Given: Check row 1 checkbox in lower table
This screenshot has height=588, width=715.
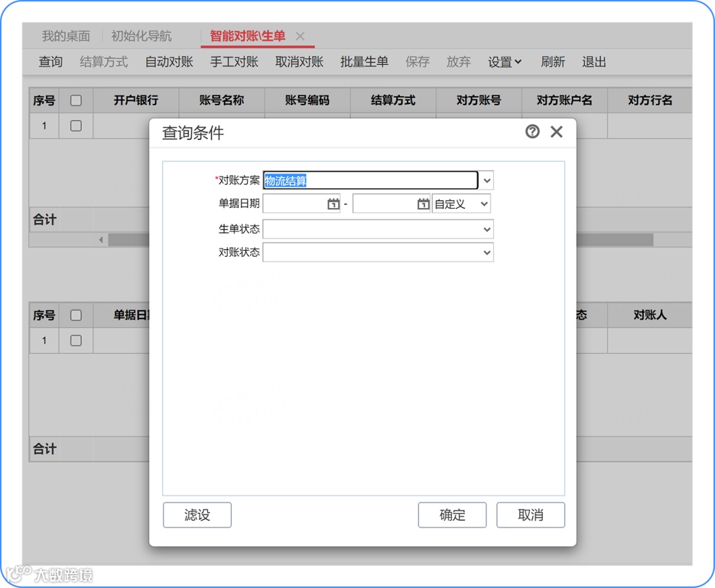Looking at the screenshot, I should pyautogui.click(x=76, y=341).
